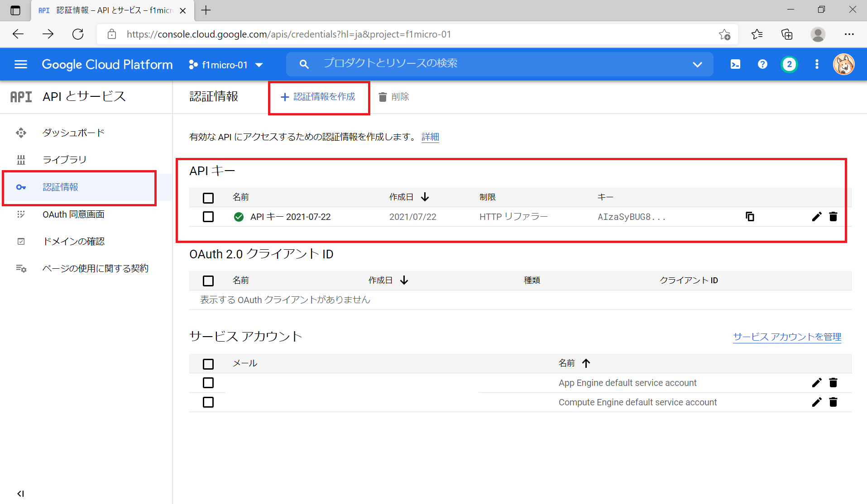
Task: Sort service accounts by 名前 column
Action: click(575, 363)
